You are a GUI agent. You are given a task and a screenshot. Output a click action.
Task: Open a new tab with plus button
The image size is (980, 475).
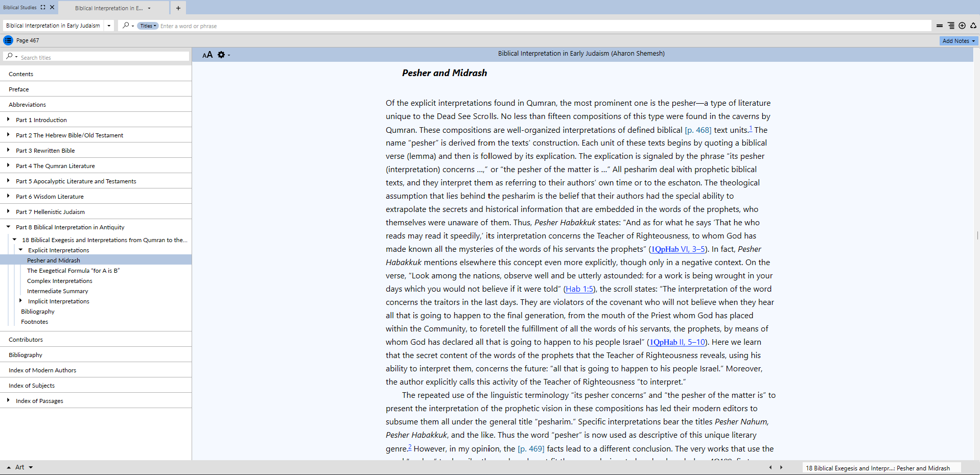[178, 8]
